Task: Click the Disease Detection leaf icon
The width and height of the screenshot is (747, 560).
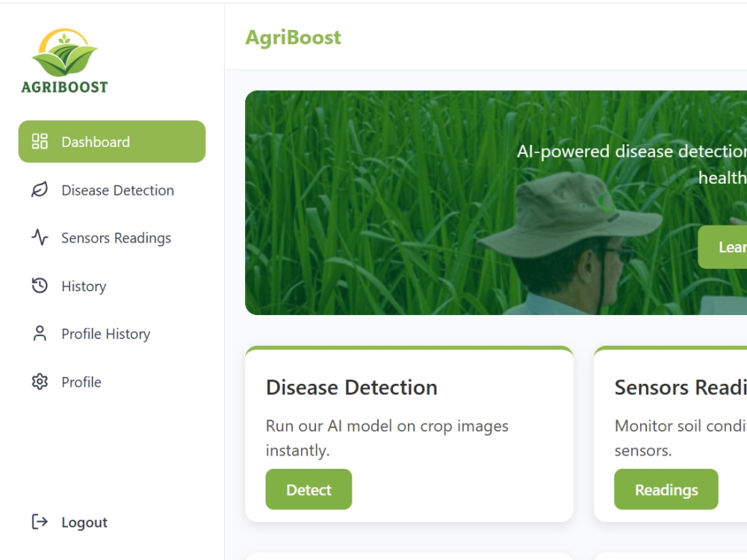Action: pyautogui.click(x=40, y=190)
